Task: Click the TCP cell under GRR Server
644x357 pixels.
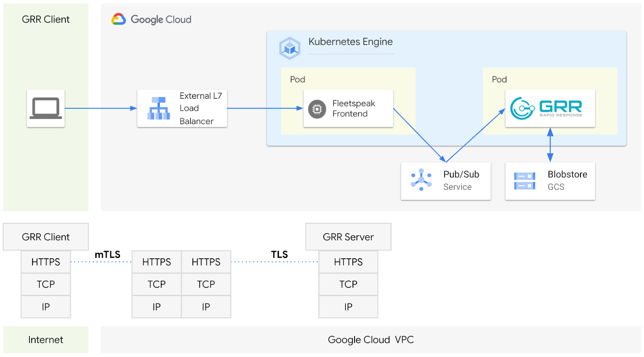Action: (x=349, y=284)
